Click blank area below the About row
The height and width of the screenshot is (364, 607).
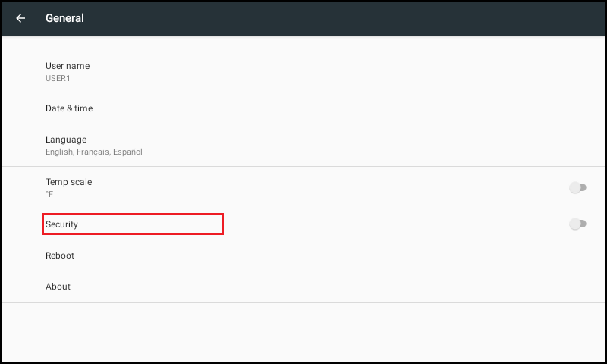tap(303, 332)
